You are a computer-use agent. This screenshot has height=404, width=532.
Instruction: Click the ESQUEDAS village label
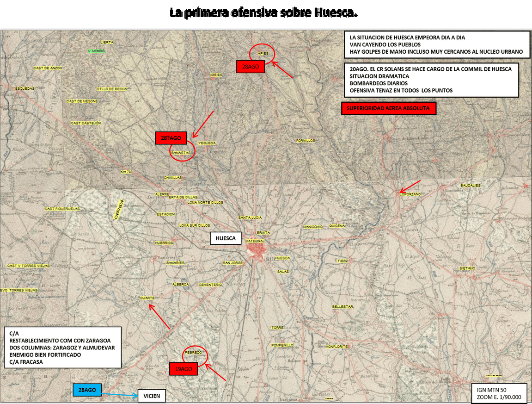tap(25, 88)
